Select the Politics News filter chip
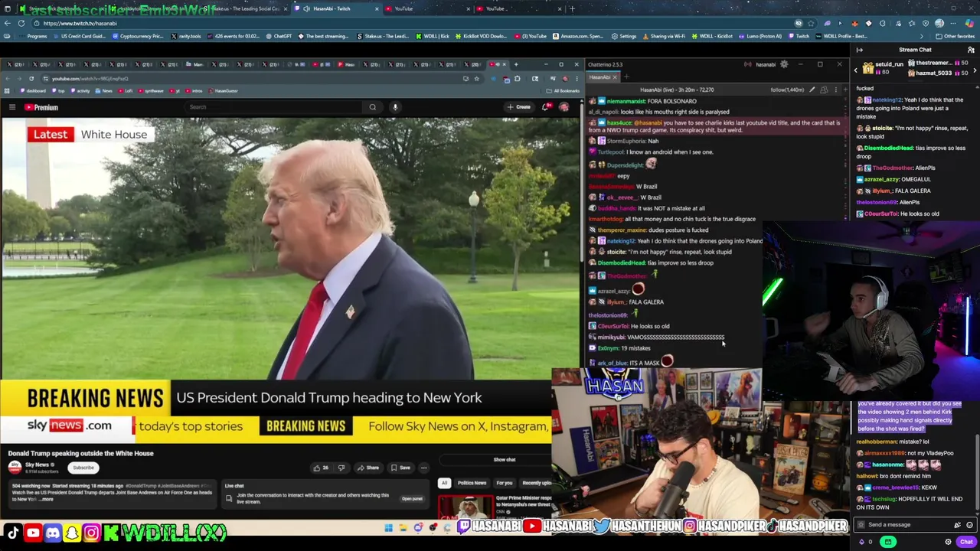The width and height of the screenshot is (980, 551). pos(472,483)
